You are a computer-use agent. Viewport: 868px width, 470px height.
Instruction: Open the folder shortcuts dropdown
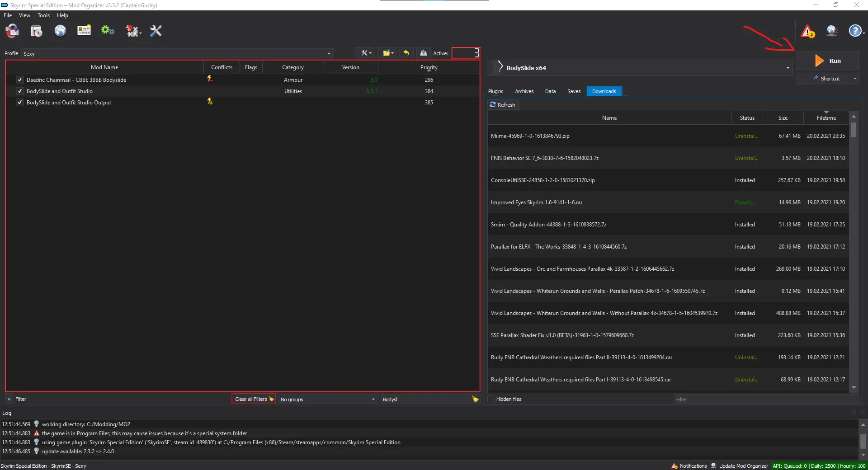click(x=388, y=53)
